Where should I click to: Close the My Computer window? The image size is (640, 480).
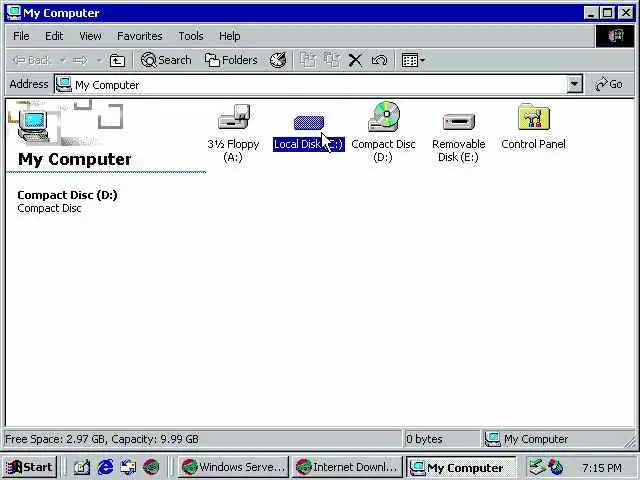pyautogui.click(x=626, y=13)
